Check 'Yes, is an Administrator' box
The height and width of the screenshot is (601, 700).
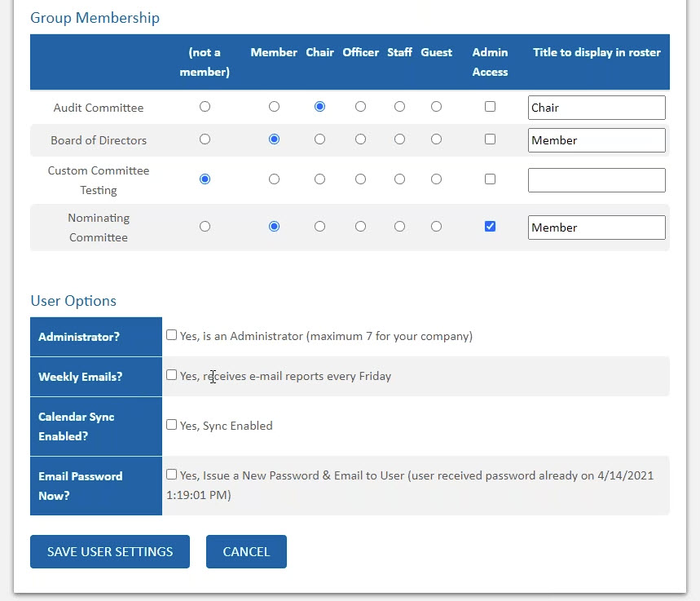pyautogui.click(x=171, y=335)
